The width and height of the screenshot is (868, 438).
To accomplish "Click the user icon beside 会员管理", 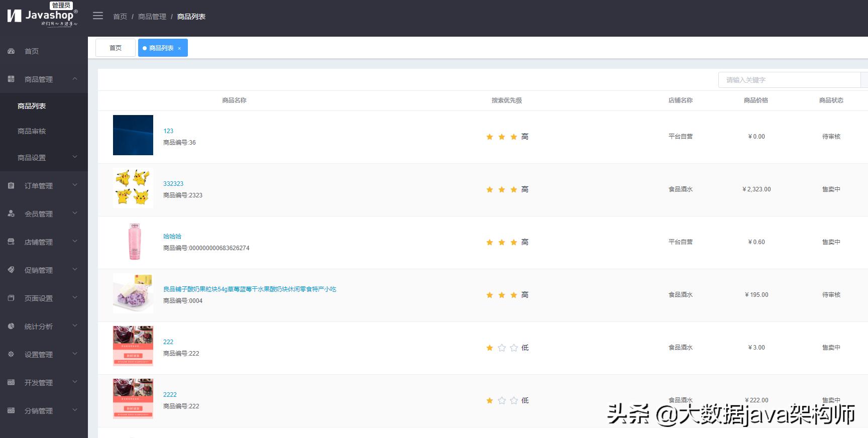I will coord(11,214).
